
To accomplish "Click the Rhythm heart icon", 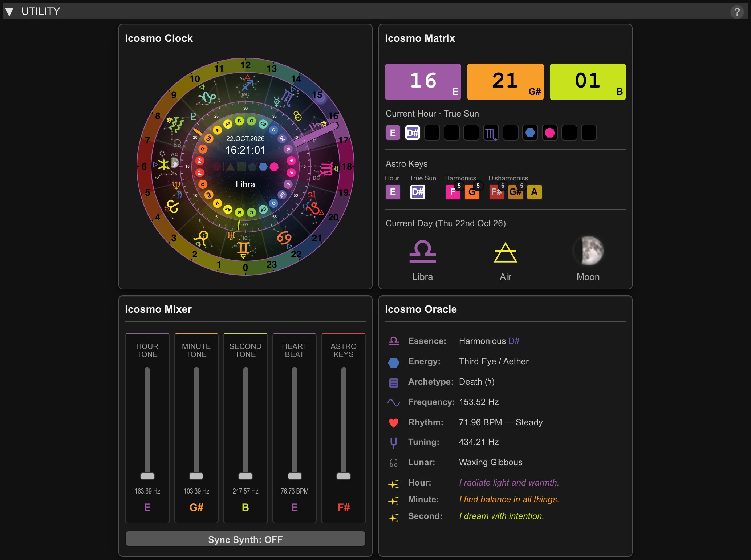I will pos(394,423).
